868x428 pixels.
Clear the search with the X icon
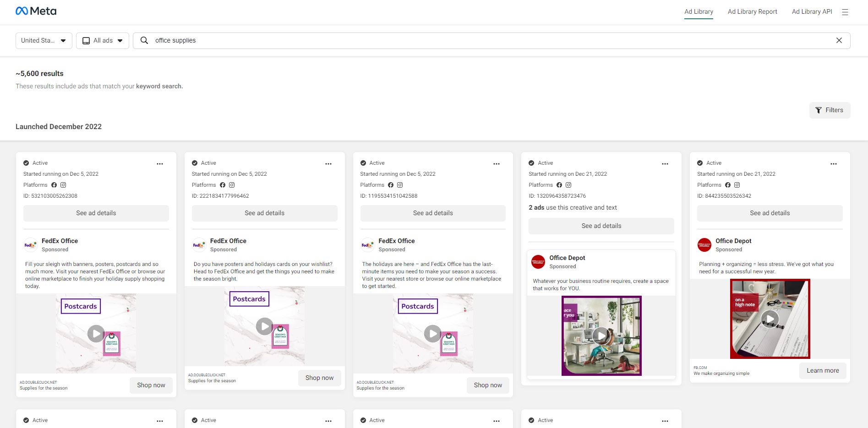839,40
